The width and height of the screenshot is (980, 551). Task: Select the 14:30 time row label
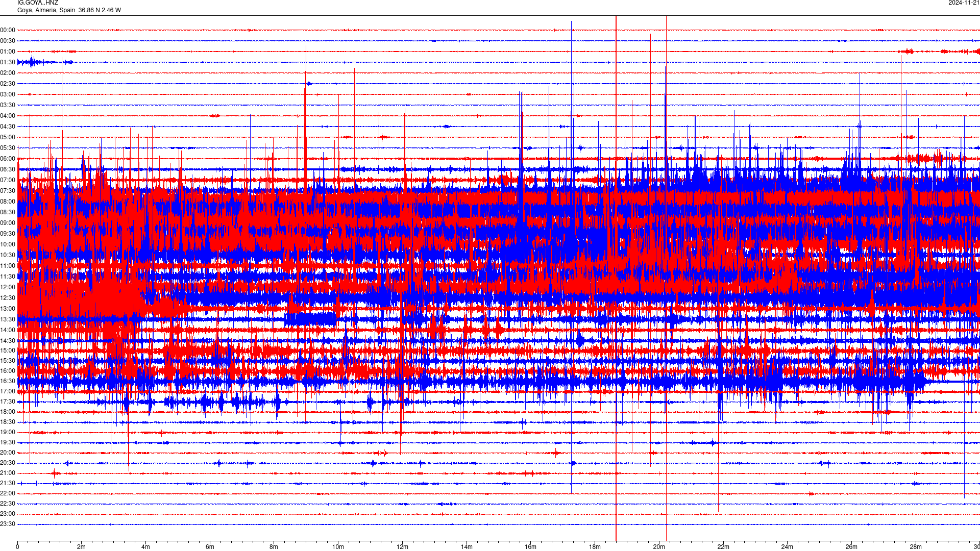[x=8, y=341]
